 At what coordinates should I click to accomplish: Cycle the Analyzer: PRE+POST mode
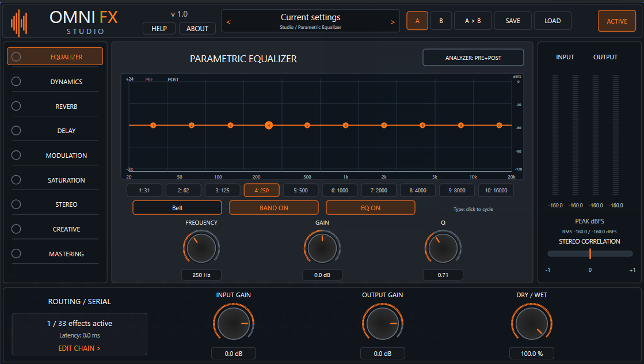473,58
